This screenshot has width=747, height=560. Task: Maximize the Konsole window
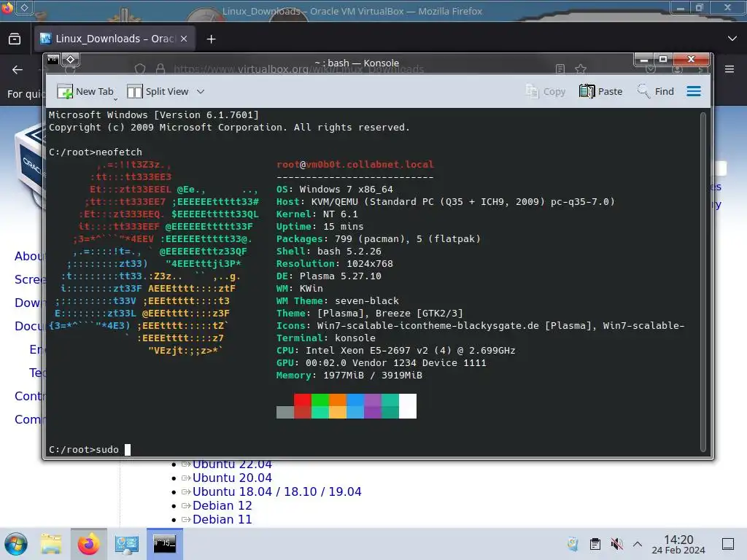662,59
